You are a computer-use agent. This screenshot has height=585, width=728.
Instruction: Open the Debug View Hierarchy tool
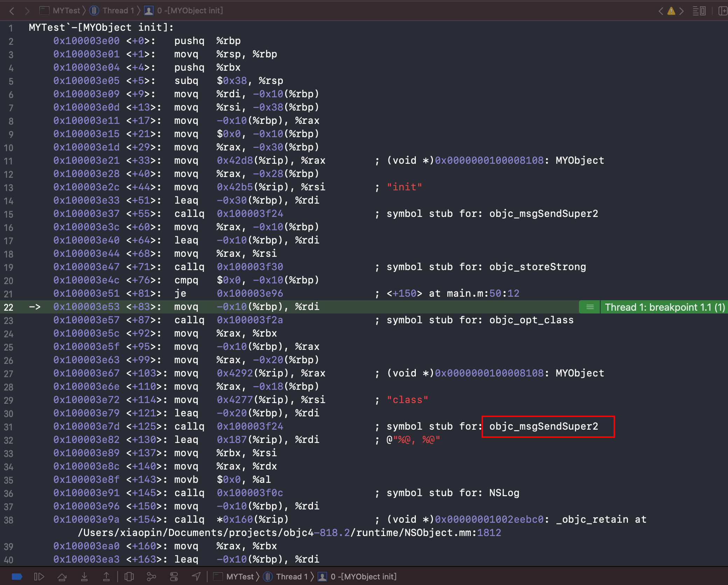pos(129,576)
